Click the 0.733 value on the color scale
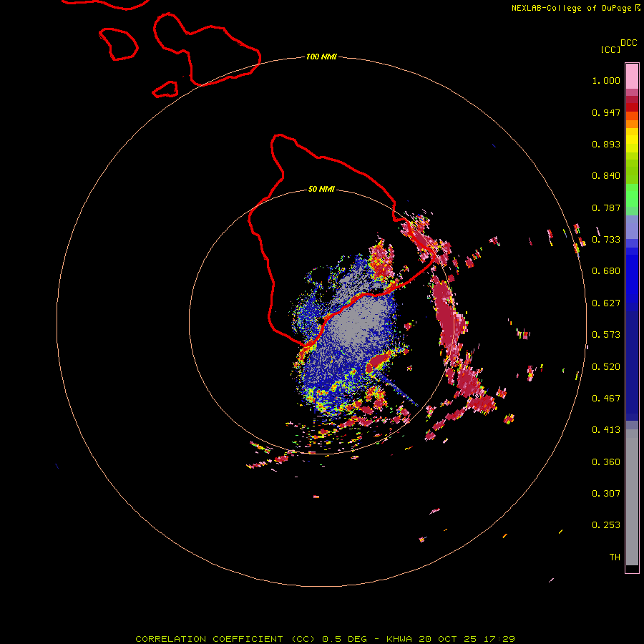This screenshot has width=644, height=644. (x=606, y=240)
